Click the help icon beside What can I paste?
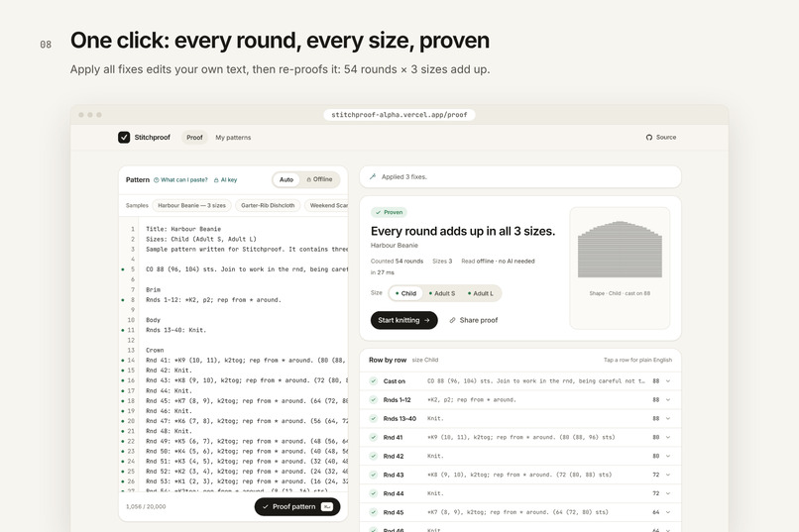Image resolution: width=799 pixels, height=532 pixels. point(157,180)
